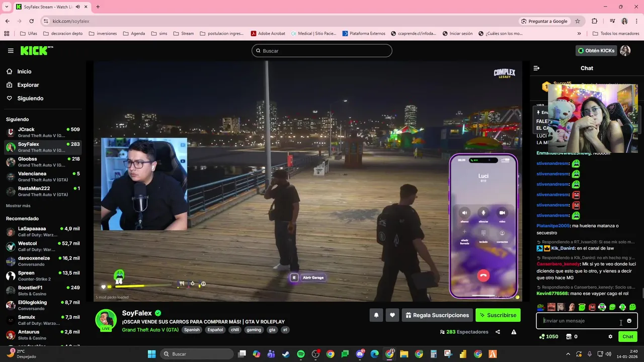
Task: Open Chrome tab search dropdown arrow
Action: [6, 7]
